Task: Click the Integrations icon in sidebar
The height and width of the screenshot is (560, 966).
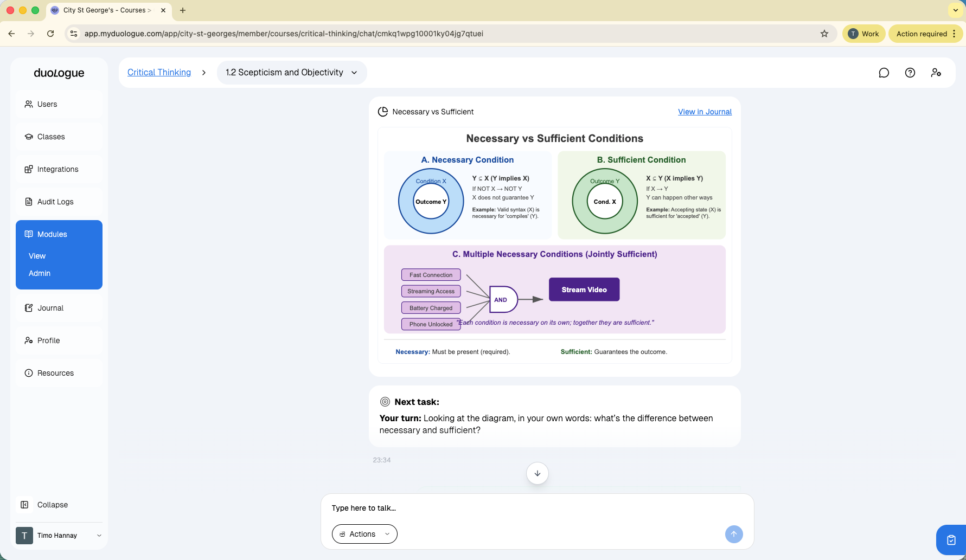Action: click(x=29, y=169)
